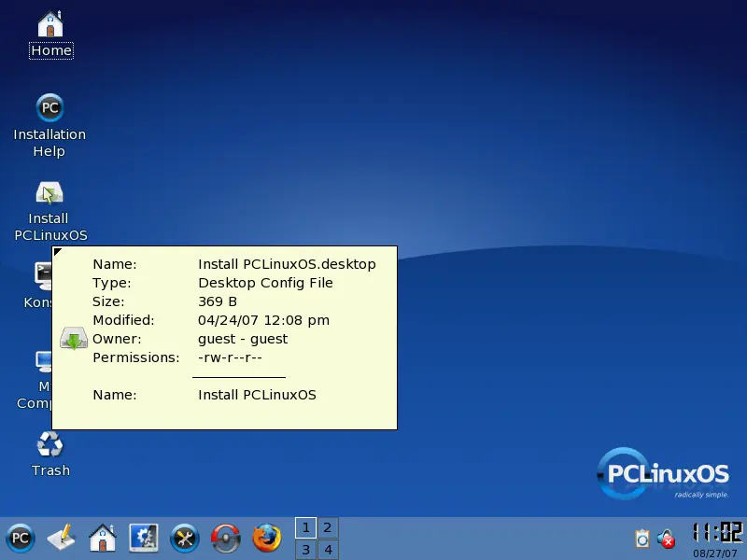Click the '04/24/07 12:08 pm' modified value
Image resolution: width=747 pixels, height=560 pixels.
click(x=263, y=320)
